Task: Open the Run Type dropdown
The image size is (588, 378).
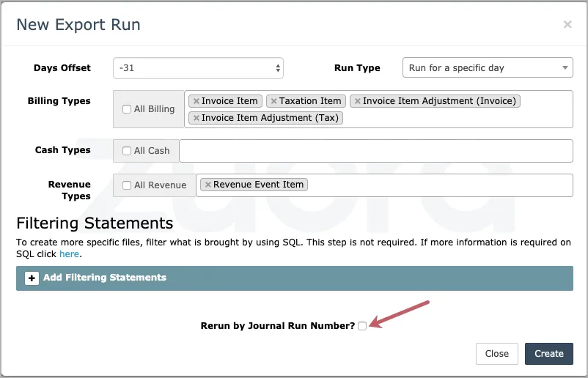Action: tap(488, 68)
